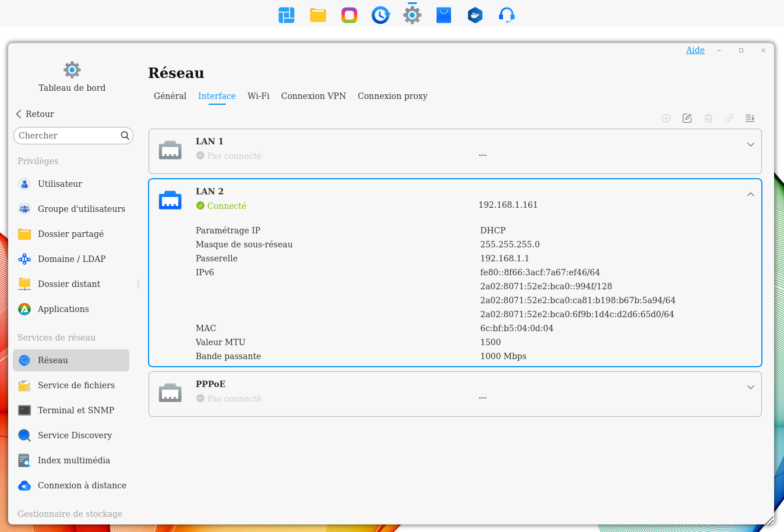Click the link aggregation chain icon

(x=729, y=118)
